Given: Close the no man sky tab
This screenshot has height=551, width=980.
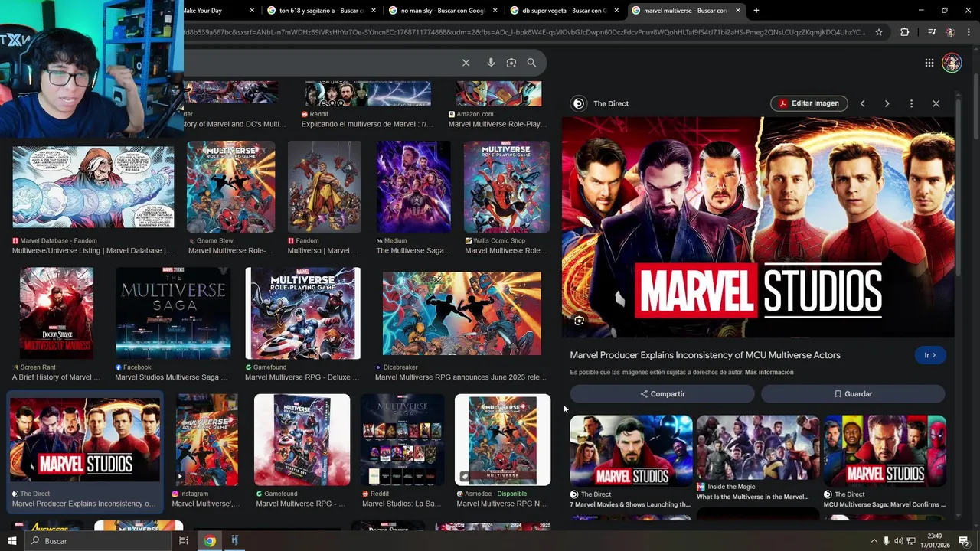Looking at the screenshot, I should [x=495, y=11].
